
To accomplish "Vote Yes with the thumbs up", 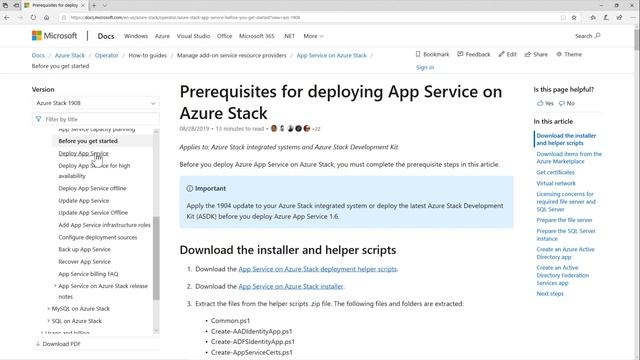I will click(545, 103).
